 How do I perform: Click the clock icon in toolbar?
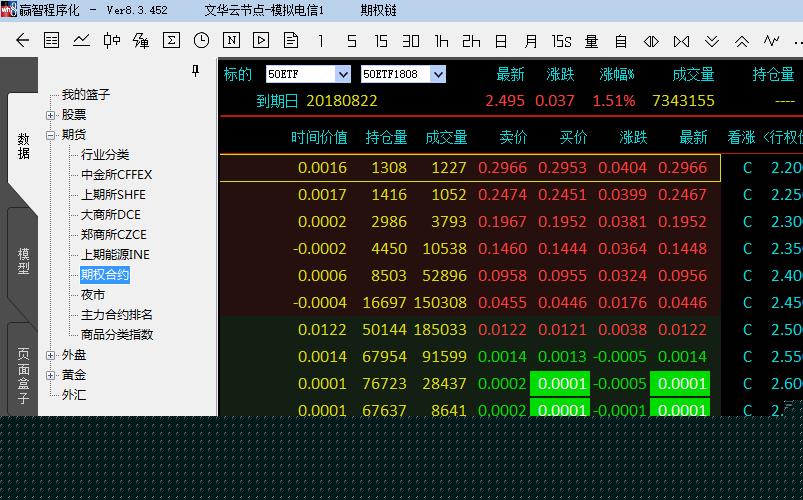pos(201,41)
